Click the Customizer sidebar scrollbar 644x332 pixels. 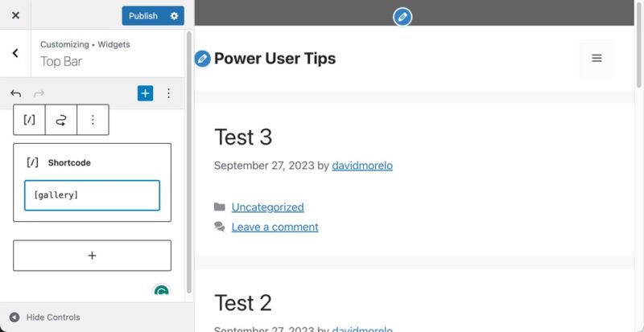point(189,162)
